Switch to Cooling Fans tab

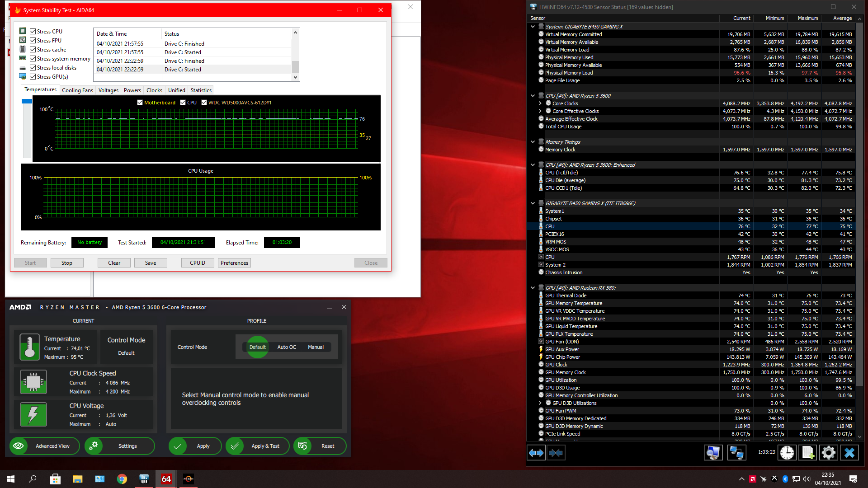[77, 90]
